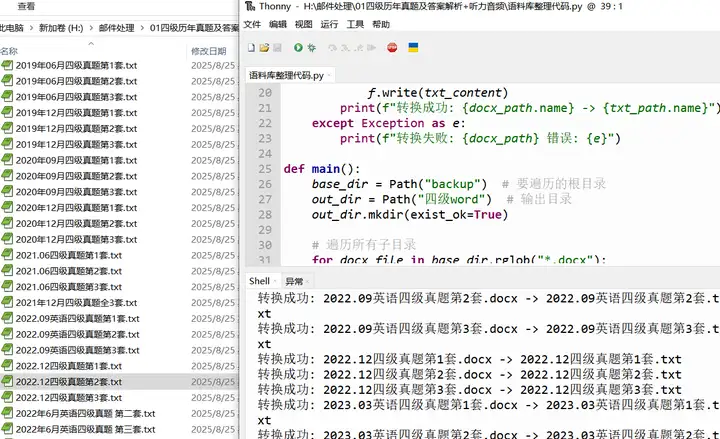The image size is (720, 439).
Task: Click the open file folder icon in Thonny
Action: [264, 48]
